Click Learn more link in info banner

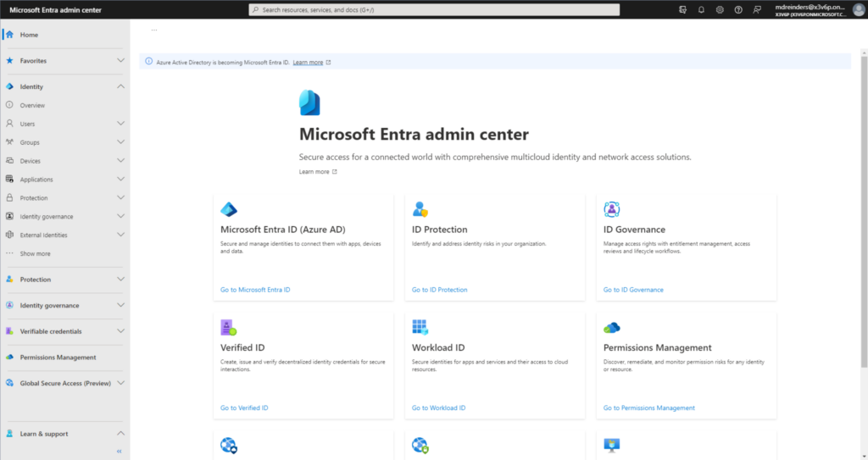[308, 63]
